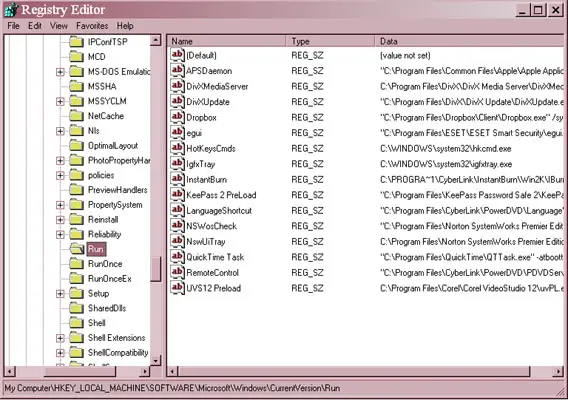Click tree pane scroll down arrow
The image size is (568, 400).
point(156,361)
